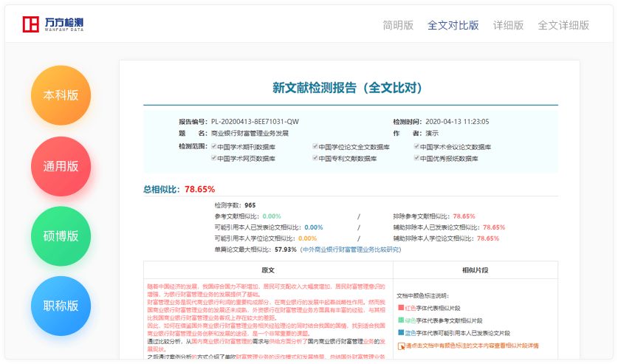
Task: Click the orange pointer hint icon
Action: tap(401, 345)
